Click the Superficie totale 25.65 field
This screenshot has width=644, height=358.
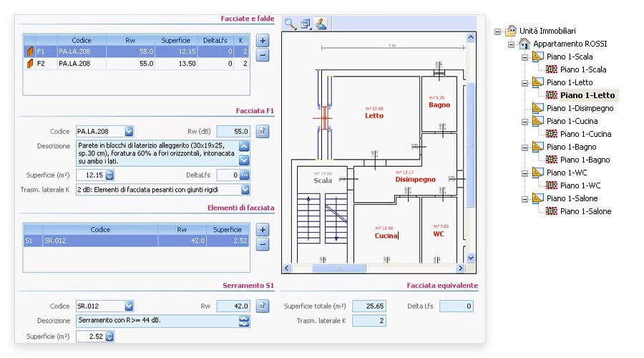[369, 306]
